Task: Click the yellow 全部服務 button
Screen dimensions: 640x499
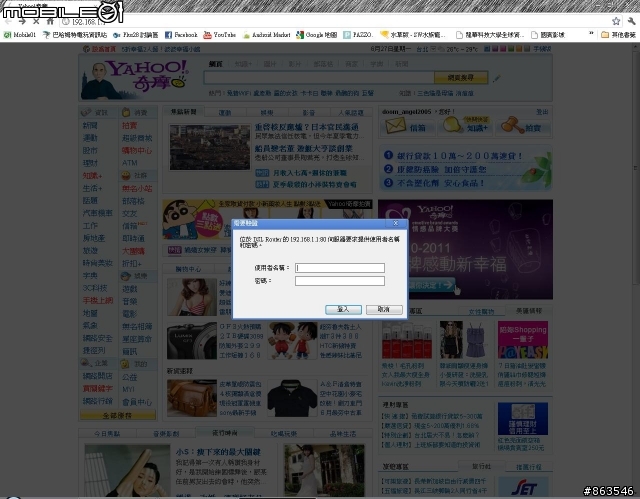Action: (x=118, y=415)
